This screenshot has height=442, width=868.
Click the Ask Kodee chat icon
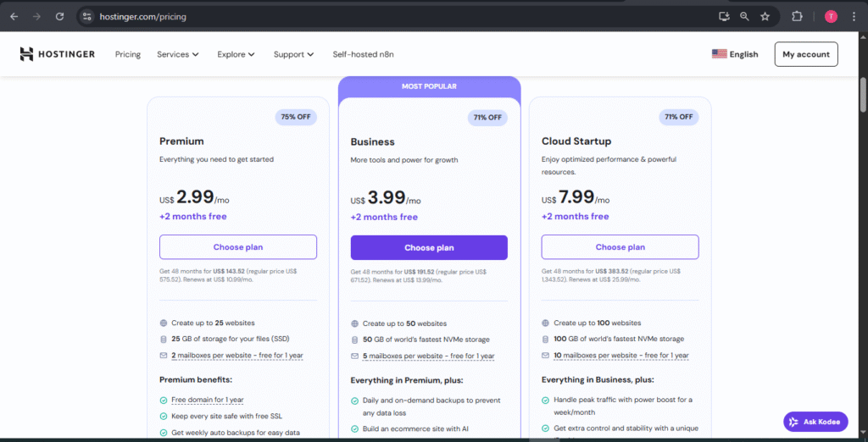click(793, 422)
